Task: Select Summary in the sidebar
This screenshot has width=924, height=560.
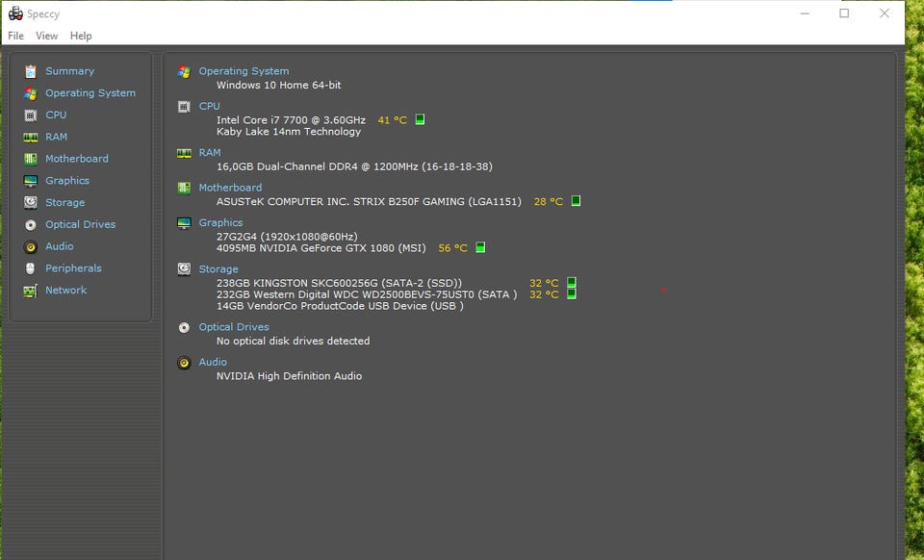Action: (69, 71)
